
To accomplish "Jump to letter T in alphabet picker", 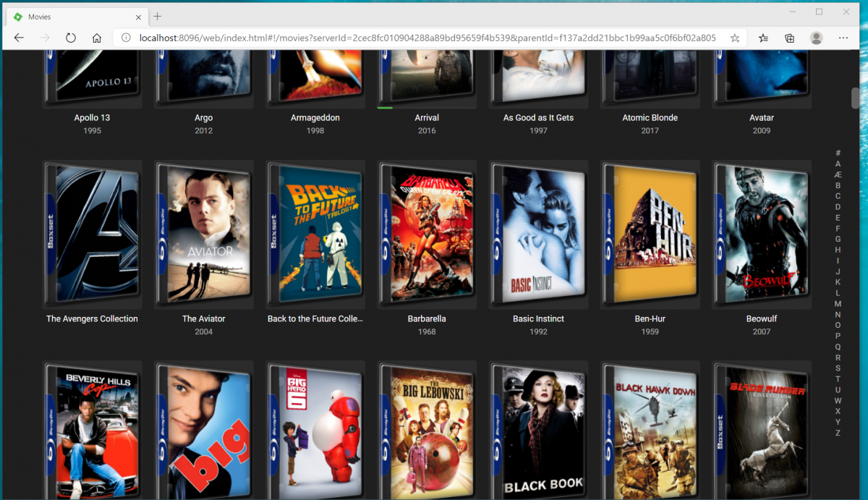I will point(838,379).
